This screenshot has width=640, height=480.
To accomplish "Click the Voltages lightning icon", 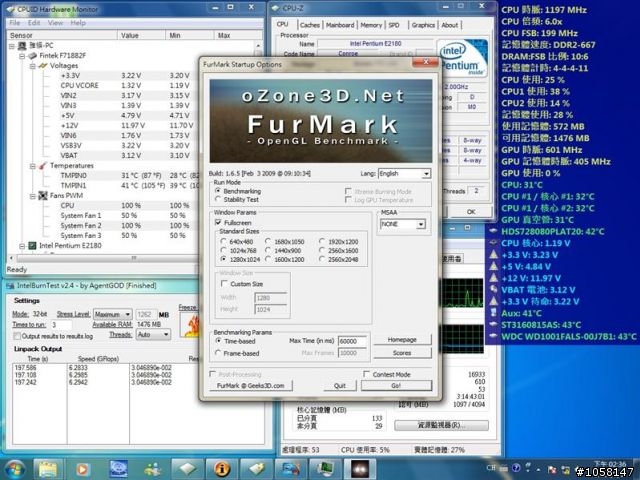I will (43, 66).
